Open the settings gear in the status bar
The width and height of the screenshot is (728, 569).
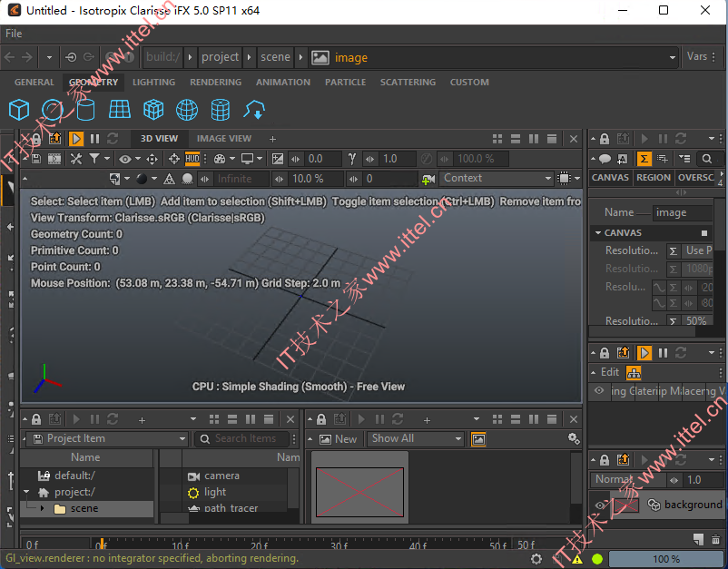[536, 559]
